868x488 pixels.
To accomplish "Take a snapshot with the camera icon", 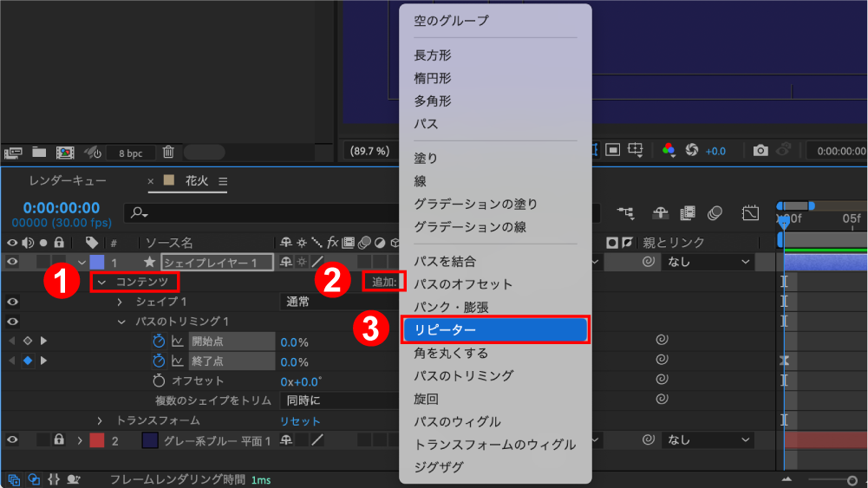I will pos(760,150).
